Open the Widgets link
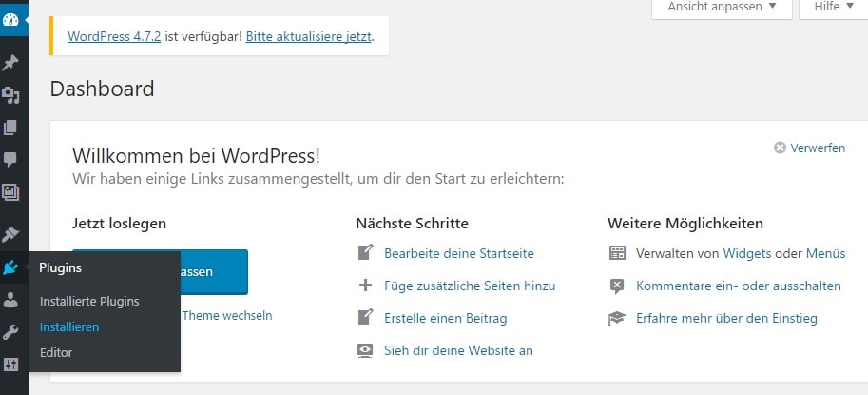This screenshot has width=868, height=395. tap(746, 254)
